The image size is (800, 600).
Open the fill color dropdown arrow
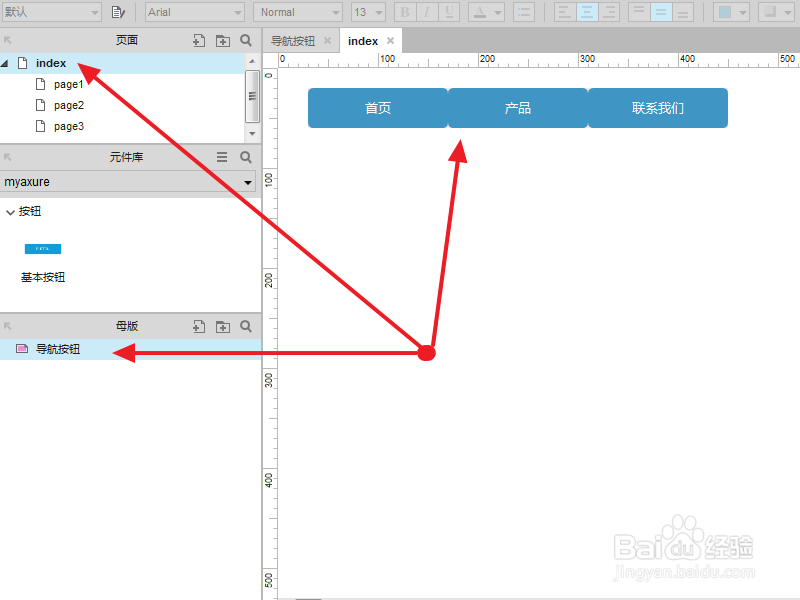coord(743,13)
